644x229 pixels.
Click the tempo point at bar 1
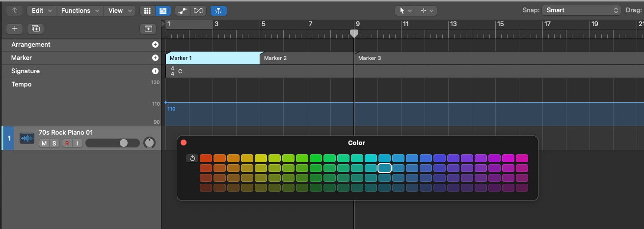click(165, 102)
